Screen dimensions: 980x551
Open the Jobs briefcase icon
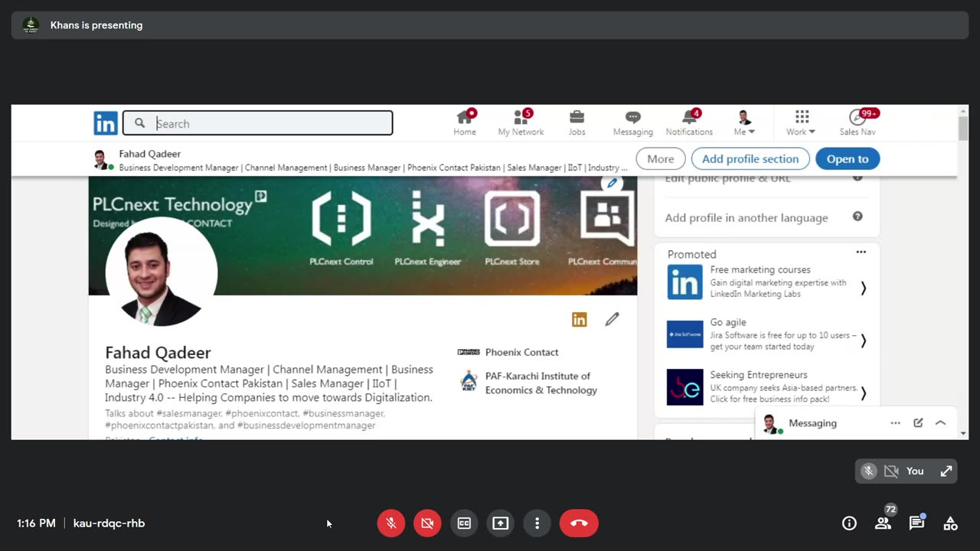[577, 122]
